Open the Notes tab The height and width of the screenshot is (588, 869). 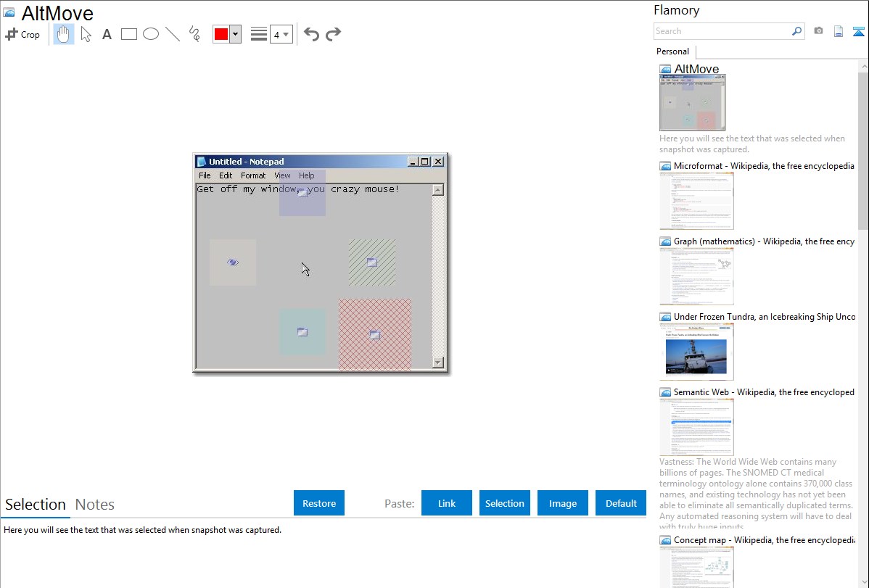95,505
